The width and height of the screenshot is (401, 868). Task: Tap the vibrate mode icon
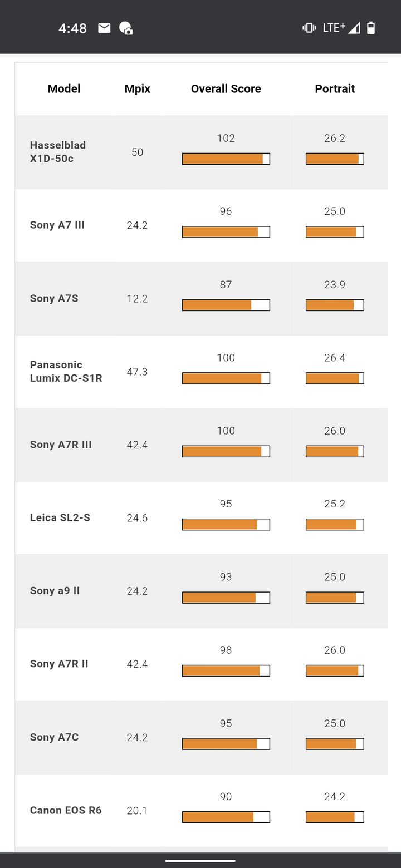(x=309, y=28)
